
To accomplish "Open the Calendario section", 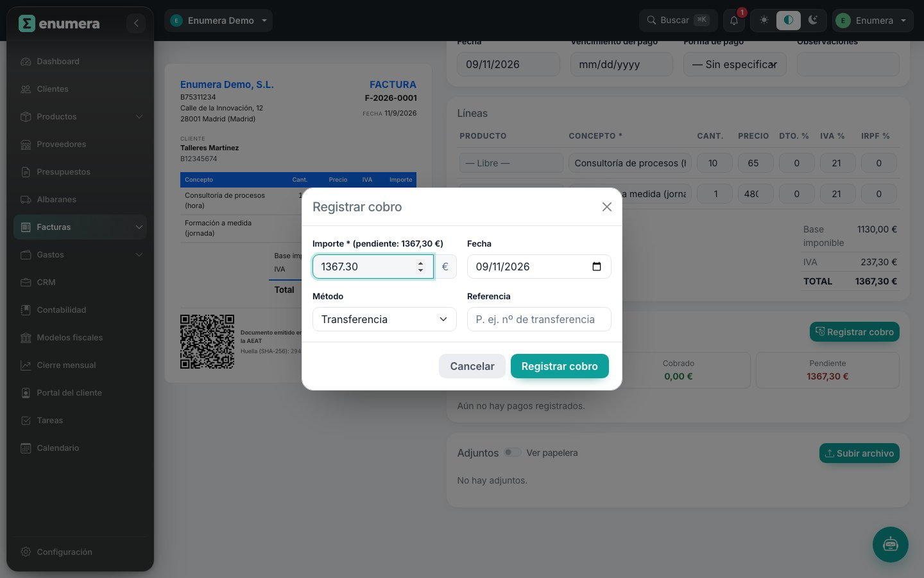I will click(x=80, y=448).
